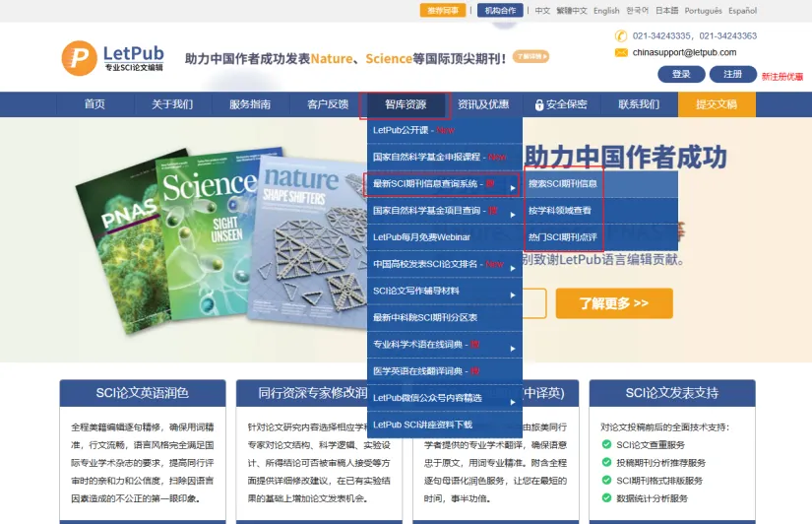Click the banner input field beside 了解更多
The width and height of the screenshot is (812, 524).
534,303
